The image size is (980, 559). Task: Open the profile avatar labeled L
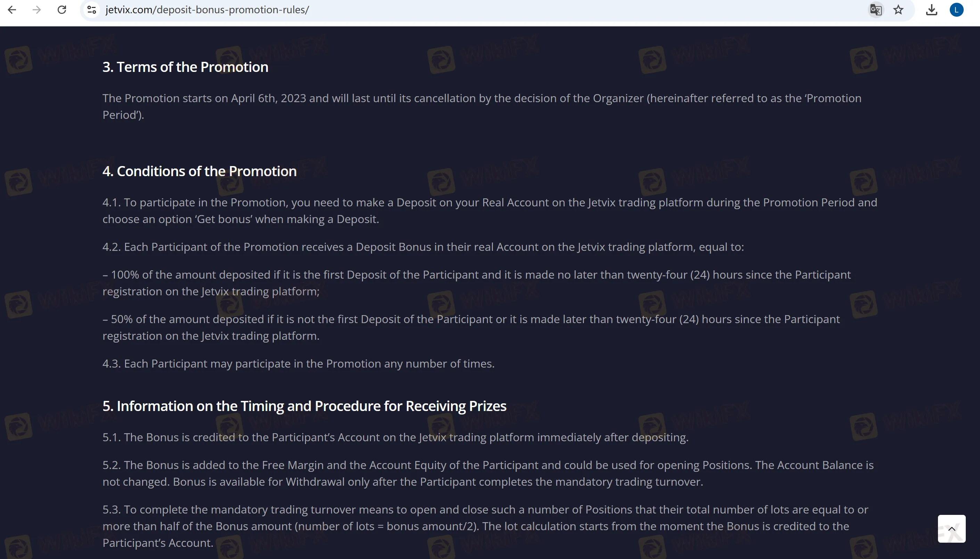pos(957,10)
